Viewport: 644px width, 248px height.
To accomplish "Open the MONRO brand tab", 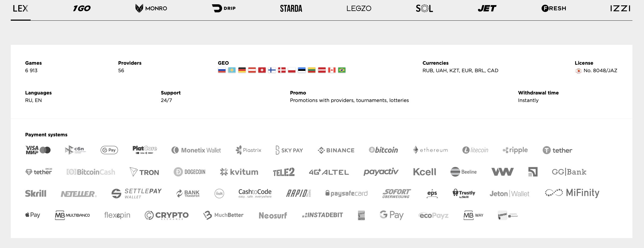I will [x=151, y=8].
